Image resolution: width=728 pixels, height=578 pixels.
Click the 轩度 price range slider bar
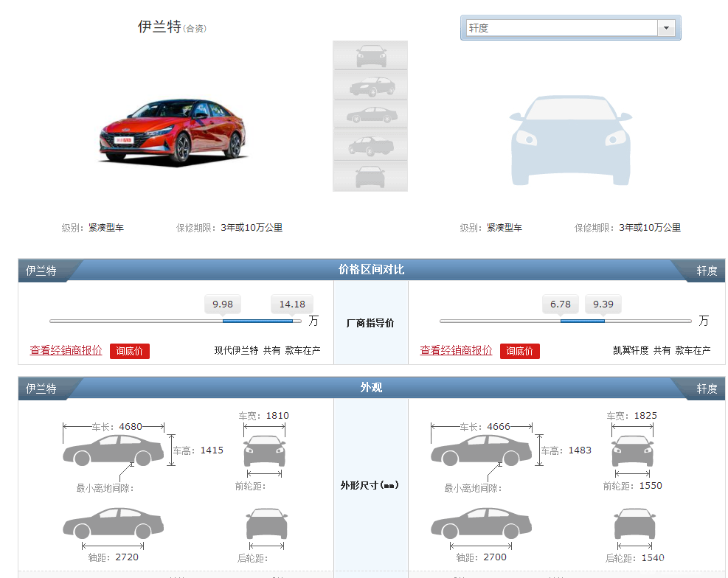[x=566, y=321]
